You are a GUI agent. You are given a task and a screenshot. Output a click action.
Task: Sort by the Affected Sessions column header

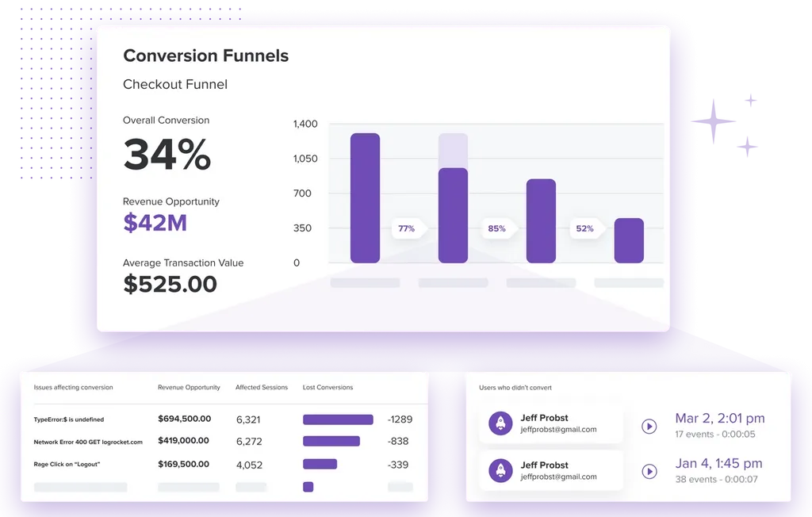coord(262,388)
